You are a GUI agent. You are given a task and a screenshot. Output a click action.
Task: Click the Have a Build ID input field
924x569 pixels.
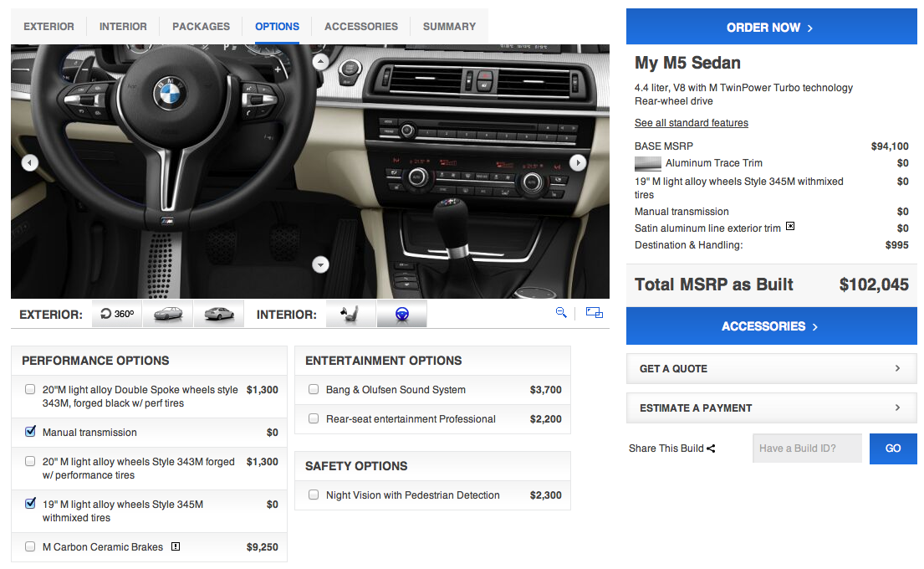tap(806, 449)
